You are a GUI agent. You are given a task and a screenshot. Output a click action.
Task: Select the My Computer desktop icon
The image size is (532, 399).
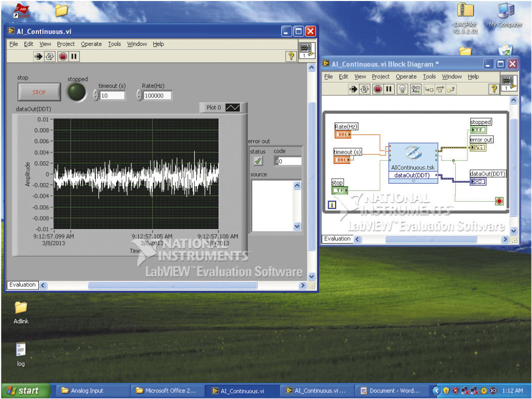click(506, 15)
